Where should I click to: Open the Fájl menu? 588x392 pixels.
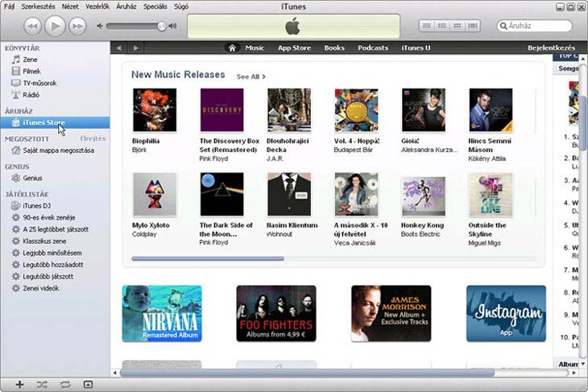coord(9,6)
